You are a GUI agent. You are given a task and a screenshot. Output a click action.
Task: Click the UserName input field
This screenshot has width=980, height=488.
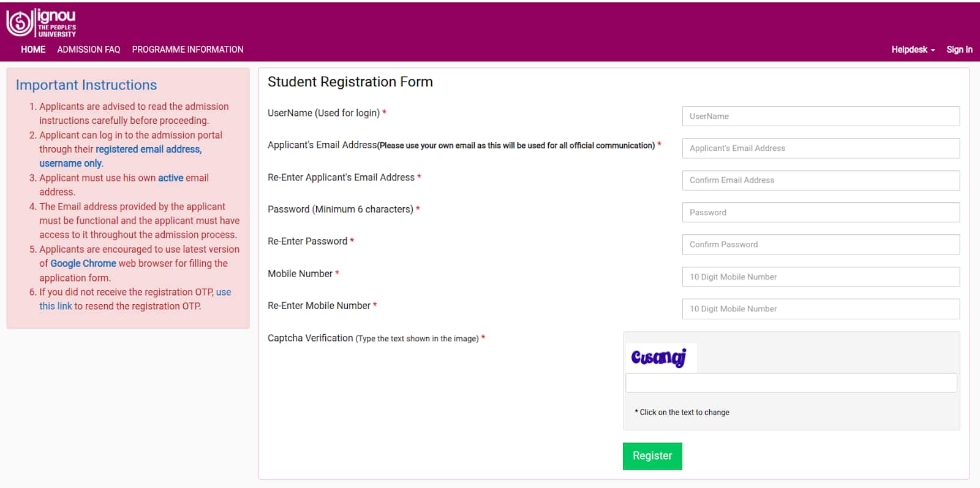(x=820, y=116)
